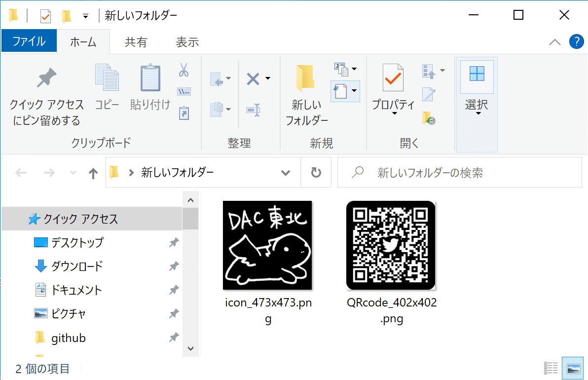The height and width of the screenshot is (380, 588).
Task: Create a new folder from ribbon
Action: [306, 95]
